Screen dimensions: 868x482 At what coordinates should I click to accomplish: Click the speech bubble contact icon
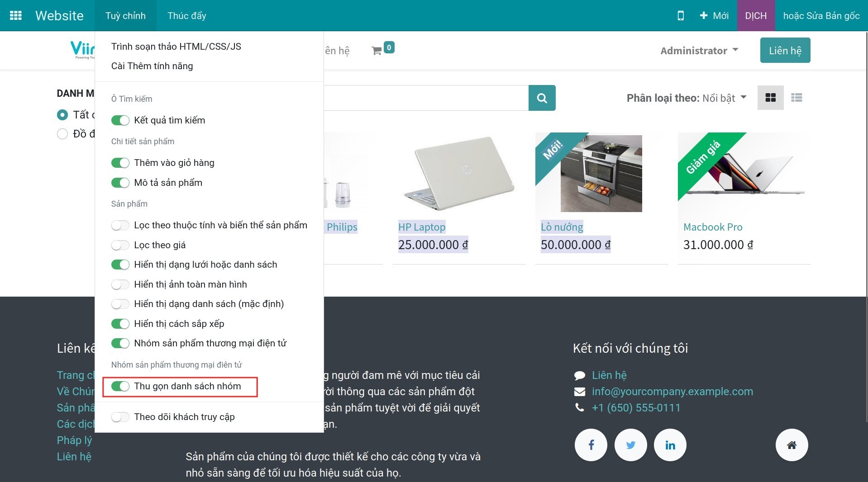coord(579,375)
